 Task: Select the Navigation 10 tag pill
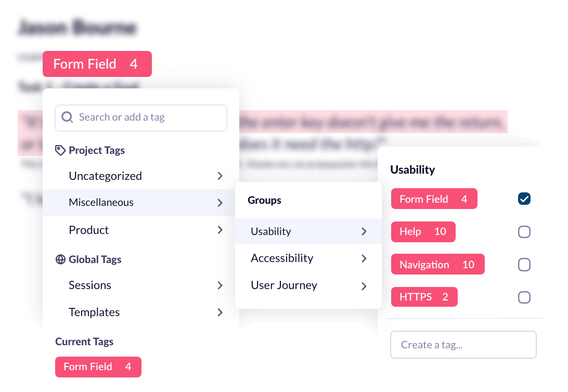pyautogui.click(x=437, y=264)
